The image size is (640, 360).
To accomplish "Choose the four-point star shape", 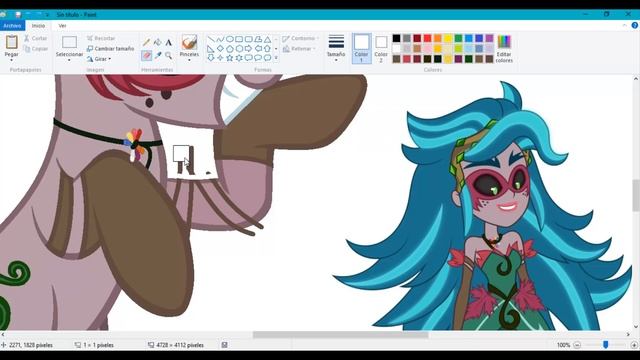I will tap(220, 58).
